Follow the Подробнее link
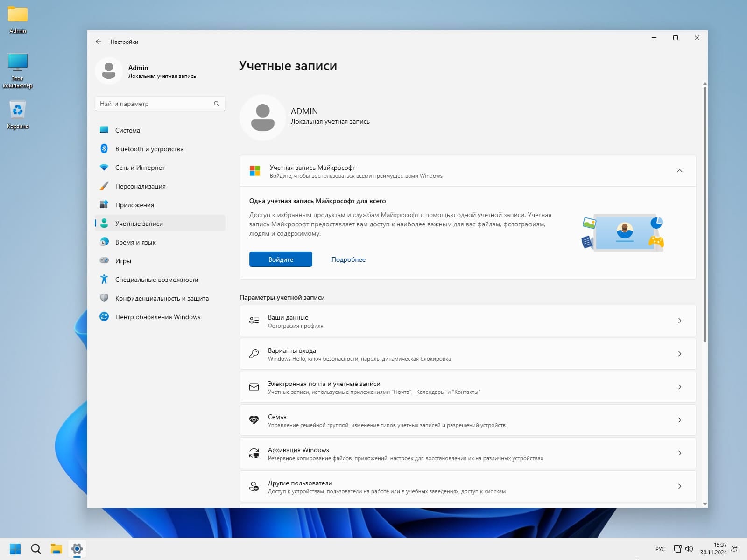This screenshot has height=560, width=747. (x=348, y=260)
